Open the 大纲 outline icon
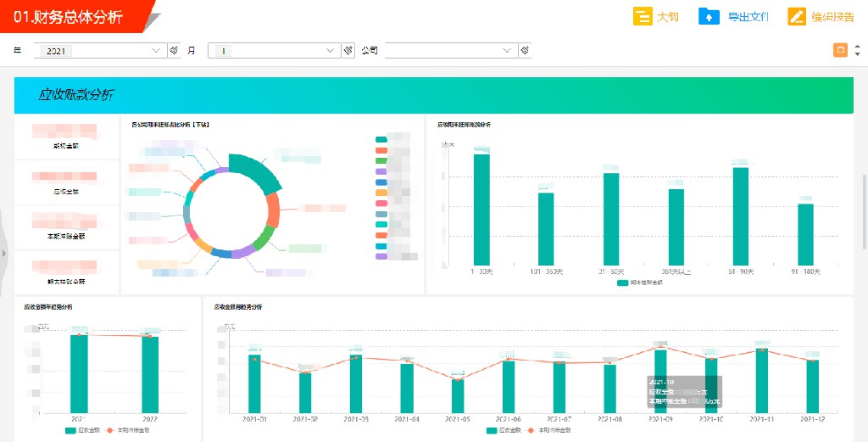The image size is (868, 442). 643,17
